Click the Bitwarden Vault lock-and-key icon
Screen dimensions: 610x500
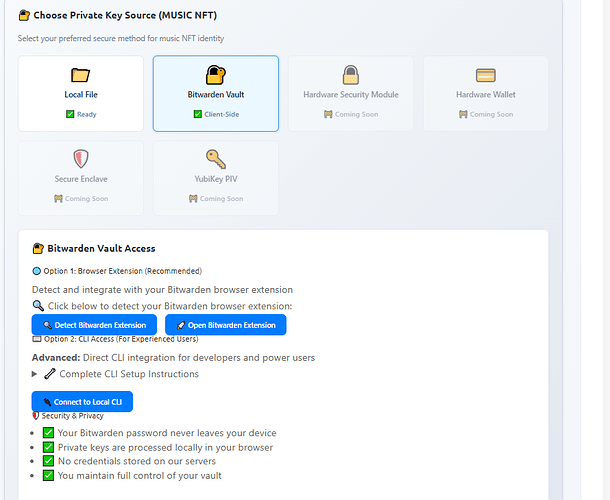[x=216, y=75]
